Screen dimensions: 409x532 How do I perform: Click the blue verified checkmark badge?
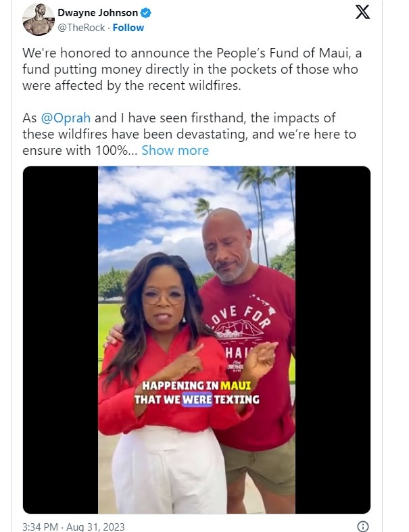pyautogui.click(x=146, y=14)
